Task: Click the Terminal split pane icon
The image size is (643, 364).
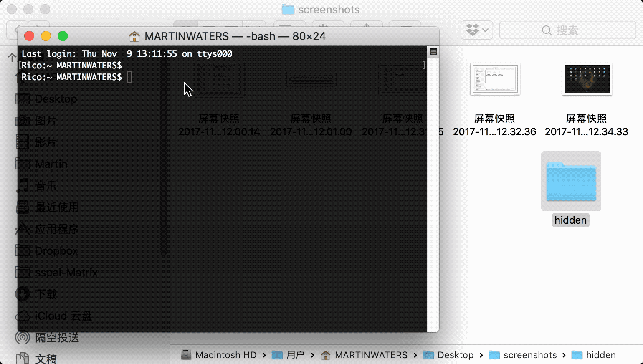Action: (433, 52)
